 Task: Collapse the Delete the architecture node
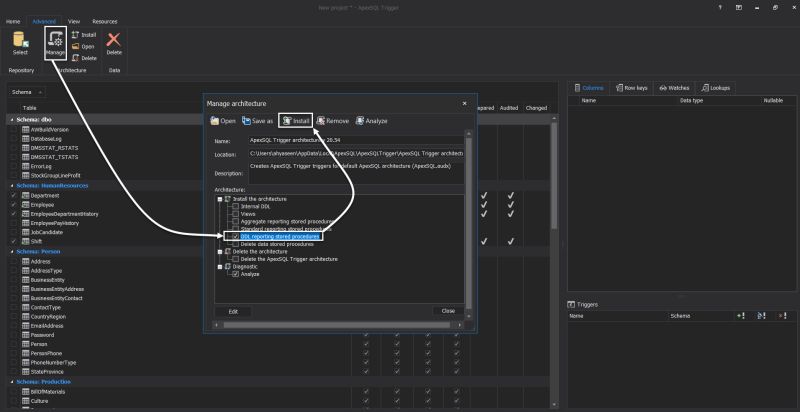(220, 252)
